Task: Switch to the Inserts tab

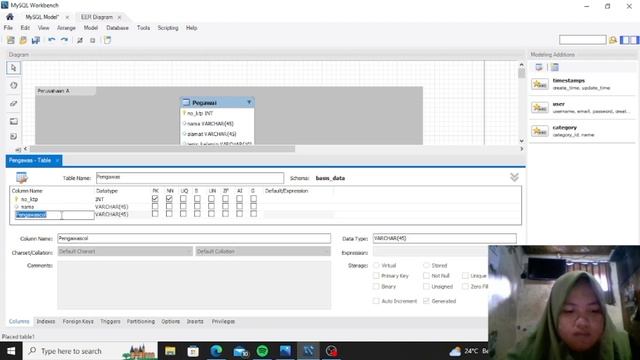Action: pyautogui.click(x=195, y=322)
